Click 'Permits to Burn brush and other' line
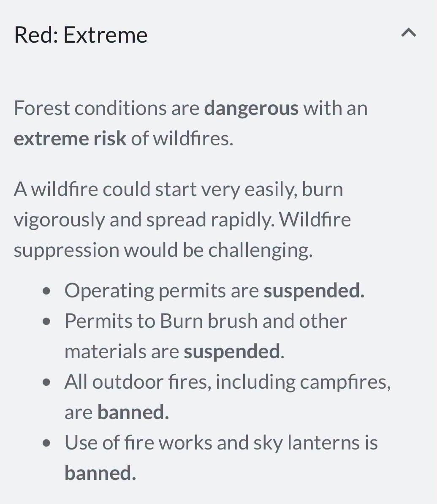Screen dimensions: 437x504 tap(206, 321)
